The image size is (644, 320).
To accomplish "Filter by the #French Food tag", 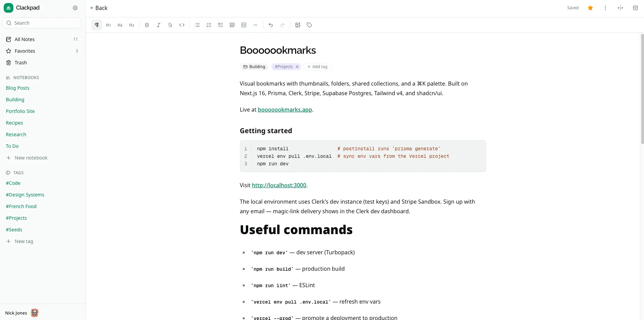I will tap(21, 206).
